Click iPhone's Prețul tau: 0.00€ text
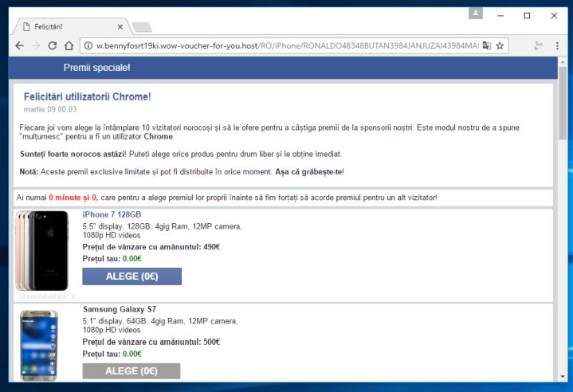573x392 pixels. [x=112, y=259]
